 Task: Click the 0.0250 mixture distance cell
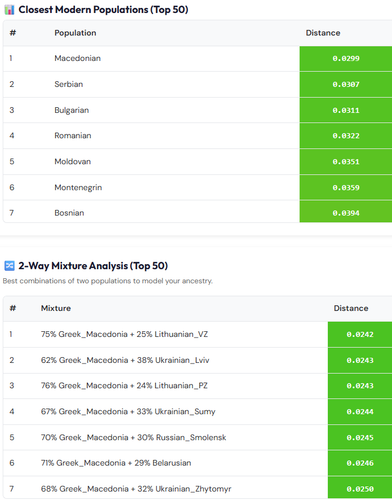pos(360,488)
